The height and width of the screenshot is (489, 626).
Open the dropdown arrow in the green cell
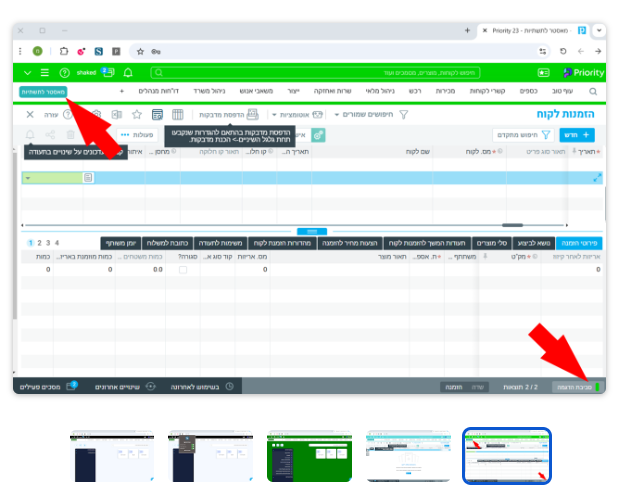coord(28,178)
